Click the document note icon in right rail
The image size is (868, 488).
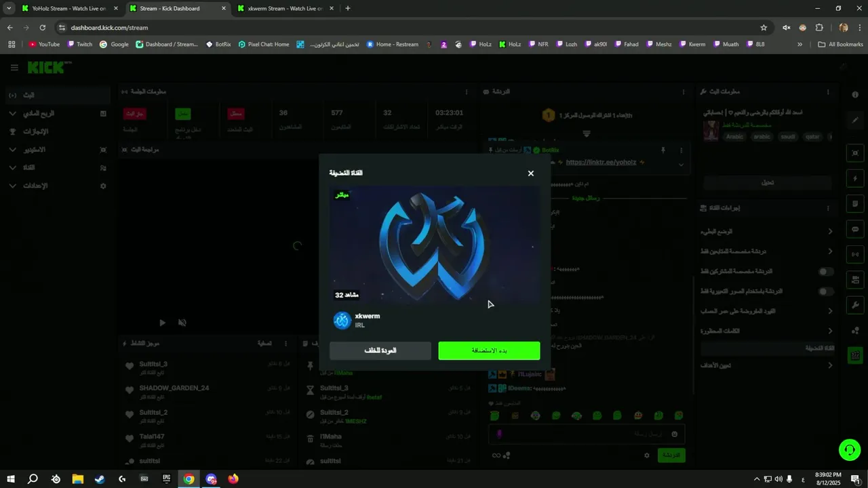855,204
